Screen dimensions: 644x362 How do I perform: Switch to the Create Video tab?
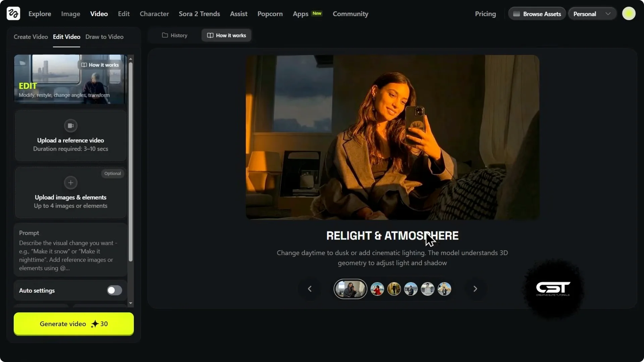(31, 37)
